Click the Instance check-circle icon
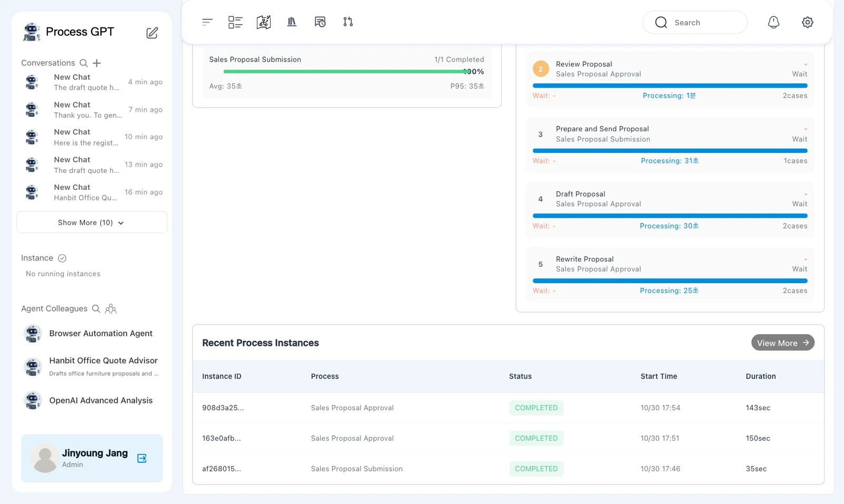The height and width of the screenshot is (504, 844). [62, 258]
